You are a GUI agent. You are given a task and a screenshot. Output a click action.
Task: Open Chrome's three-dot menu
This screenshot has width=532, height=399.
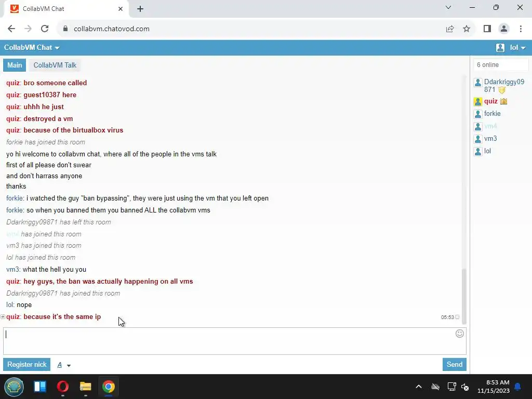[521, 29]
